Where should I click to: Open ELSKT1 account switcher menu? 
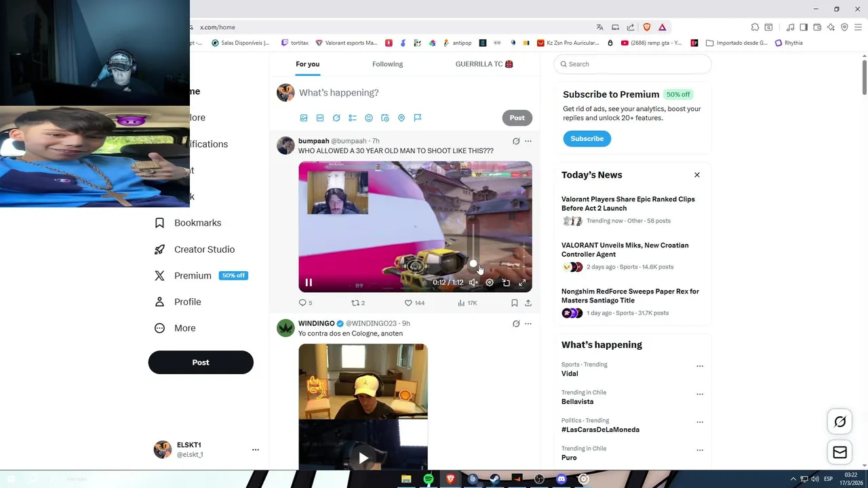tap(207, 450)
